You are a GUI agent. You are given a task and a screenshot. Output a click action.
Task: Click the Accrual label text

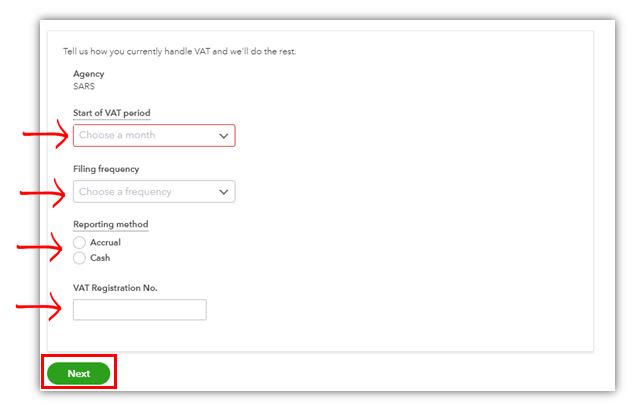tap(105, 242)
